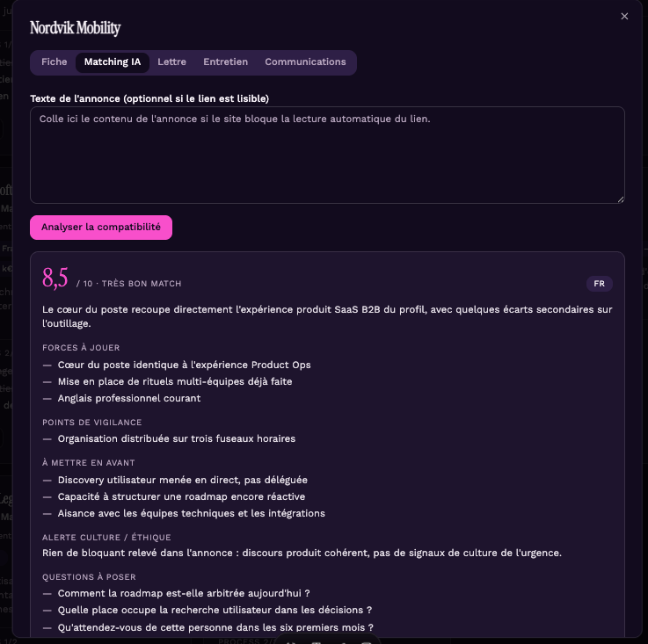
Task: Focus the job posting text area
Action: coord(327,155)
